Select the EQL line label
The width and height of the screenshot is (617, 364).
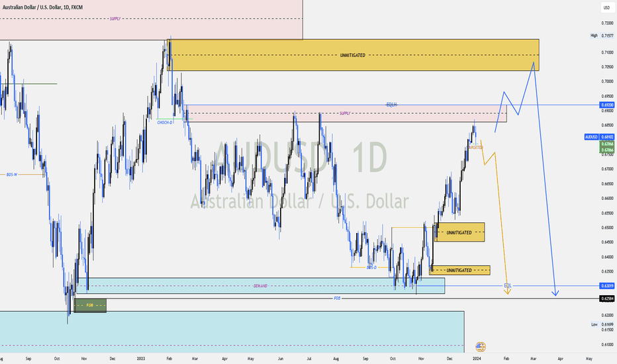click(x=508, y=285)
